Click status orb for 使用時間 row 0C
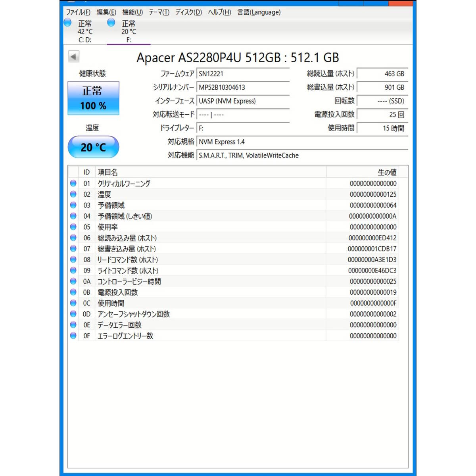476x476 pixels. click(x=73, y=303)
